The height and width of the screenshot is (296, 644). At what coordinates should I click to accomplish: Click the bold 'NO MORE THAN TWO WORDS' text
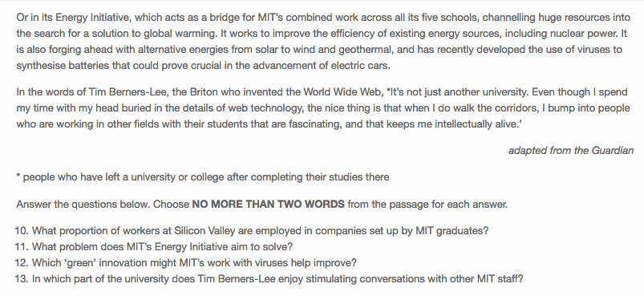click(x=268, y=204)
